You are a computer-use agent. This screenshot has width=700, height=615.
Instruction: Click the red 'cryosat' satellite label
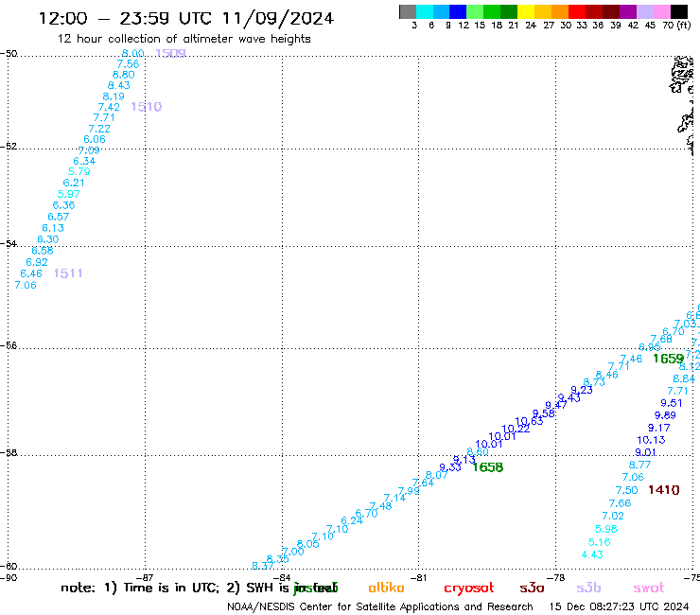pyautogui.click(x=469, y=589)
